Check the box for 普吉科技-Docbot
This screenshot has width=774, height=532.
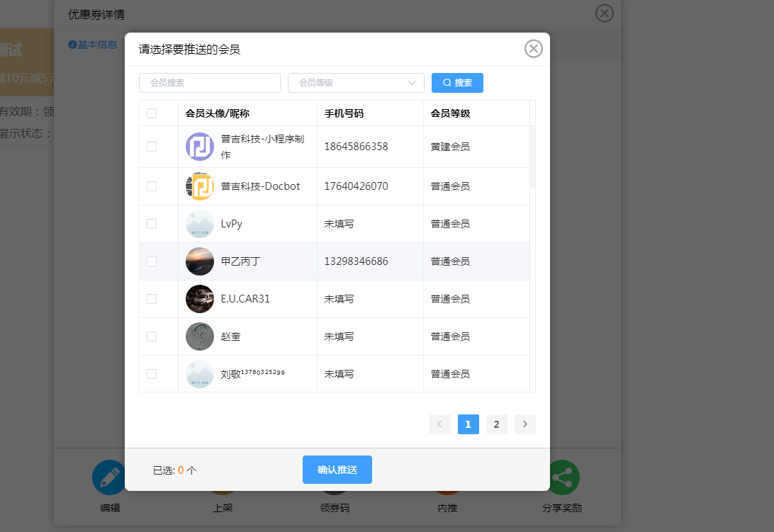pyautogui.click(x=152, y=186)
